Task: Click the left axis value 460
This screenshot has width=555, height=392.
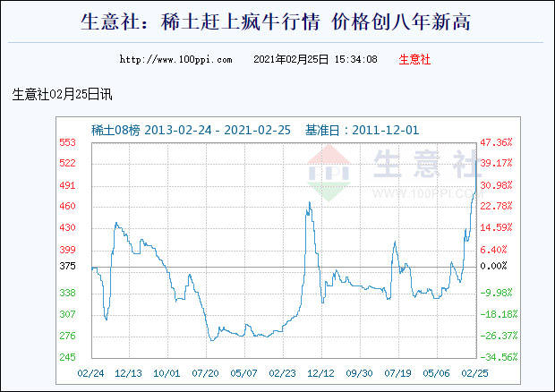Action: pyautogui.click(x=67, y=206)
